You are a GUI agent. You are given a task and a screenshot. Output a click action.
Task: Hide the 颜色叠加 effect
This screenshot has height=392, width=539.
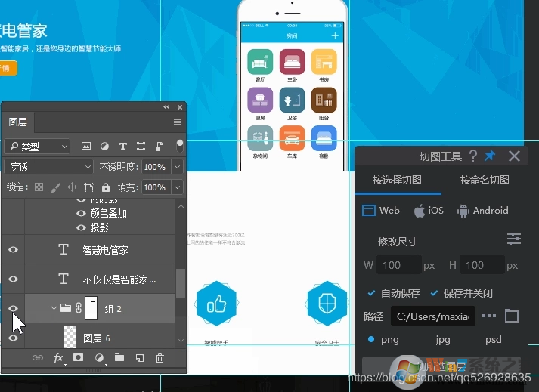pos(81,213)
